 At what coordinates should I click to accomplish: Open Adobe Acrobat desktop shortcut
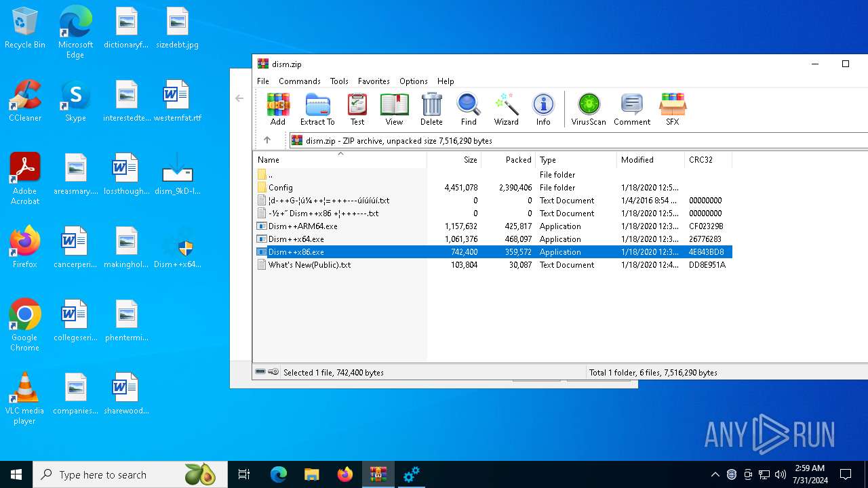point(25,179)
